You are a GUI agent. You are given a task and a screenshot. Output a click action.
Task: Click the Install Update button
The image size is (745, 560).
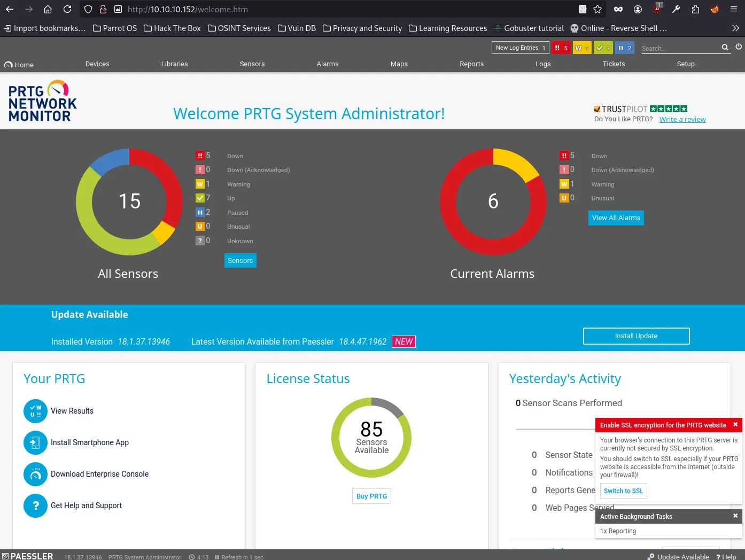tap(636, 336)
